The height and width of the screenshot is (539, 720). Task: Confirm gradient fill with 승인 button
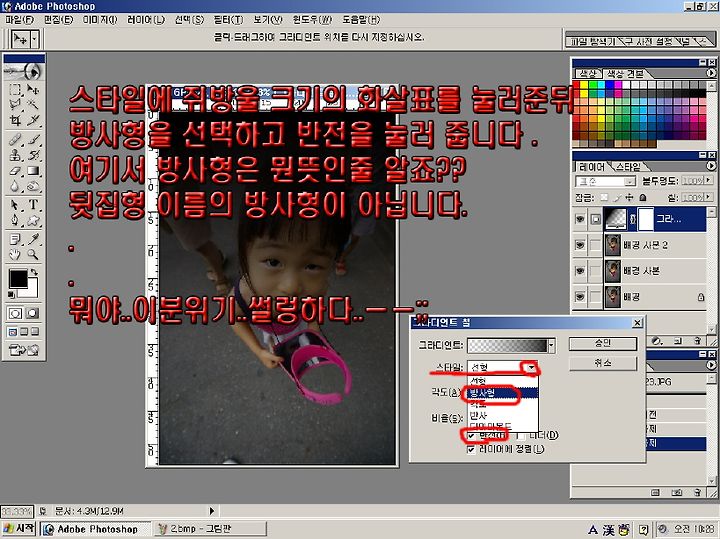[x=603, y=343]
